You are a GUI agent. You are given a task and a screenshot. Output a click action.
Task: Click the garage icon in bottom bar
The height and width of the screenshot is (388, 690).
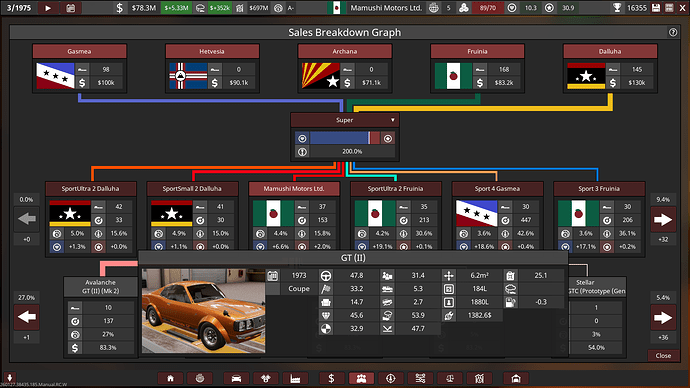[516, 378]
